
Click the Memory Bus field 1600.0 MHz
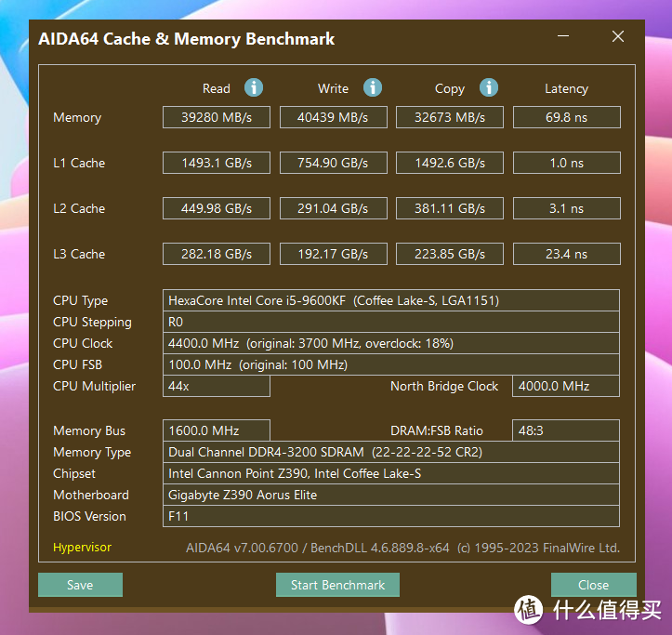point(217,430)
